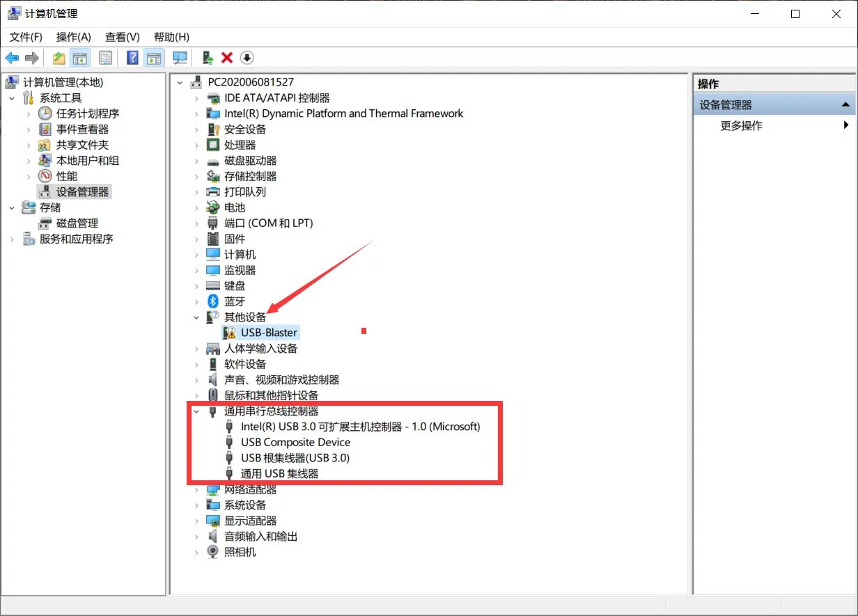Collapse the 其他设备 category
Screen dimensions: 858x616
(197, 317)
